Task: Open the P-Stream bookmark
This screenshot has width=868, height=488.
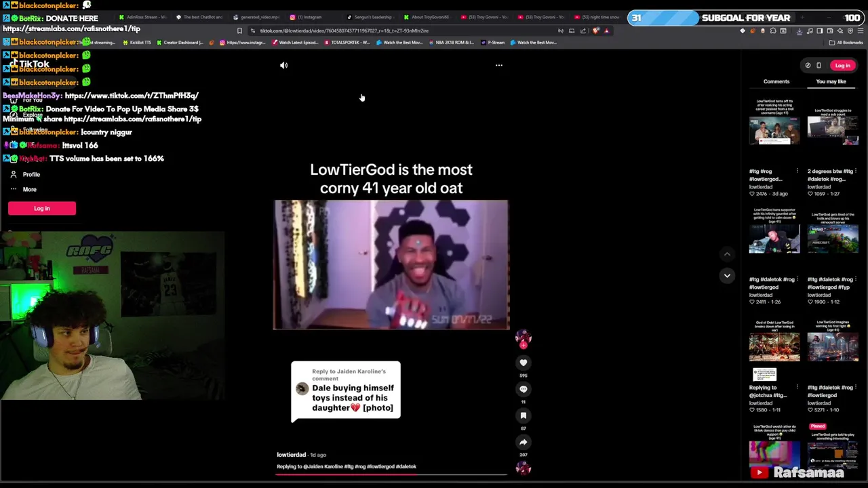Action: 493,43
